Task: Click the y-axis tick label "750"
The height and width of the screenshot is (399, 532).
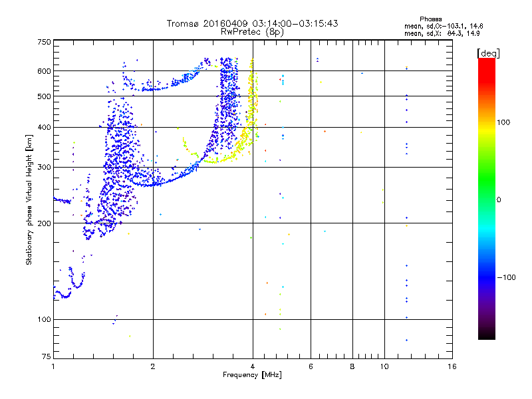Action: coord(44,42)
